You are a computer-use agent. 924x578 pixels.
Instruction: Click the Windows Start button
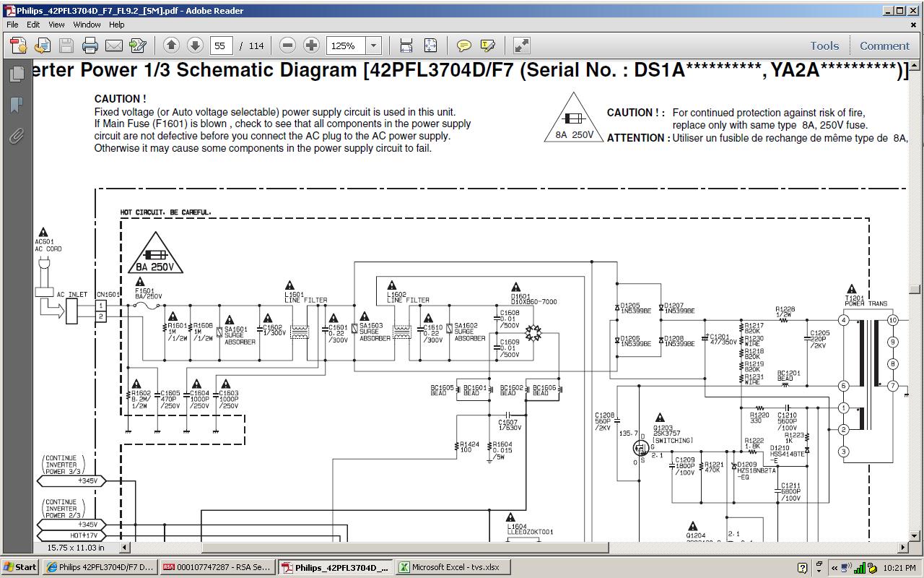pyautogui.click(x=20, y=567)
